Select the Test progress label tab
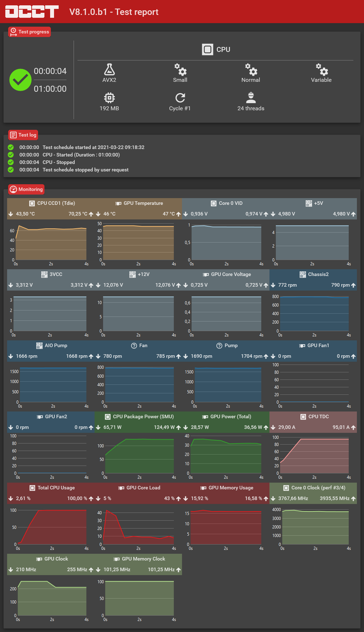This screenshot has height=632, width=364. 30,32
